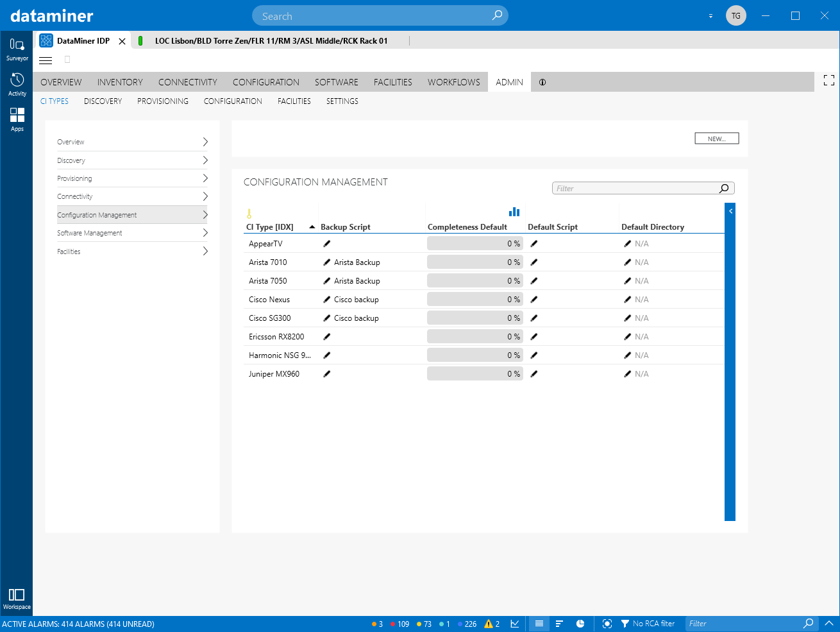Open the Activity sidebar icon
840x632 pixels.
pyautogui.click(x=17, y=84)
